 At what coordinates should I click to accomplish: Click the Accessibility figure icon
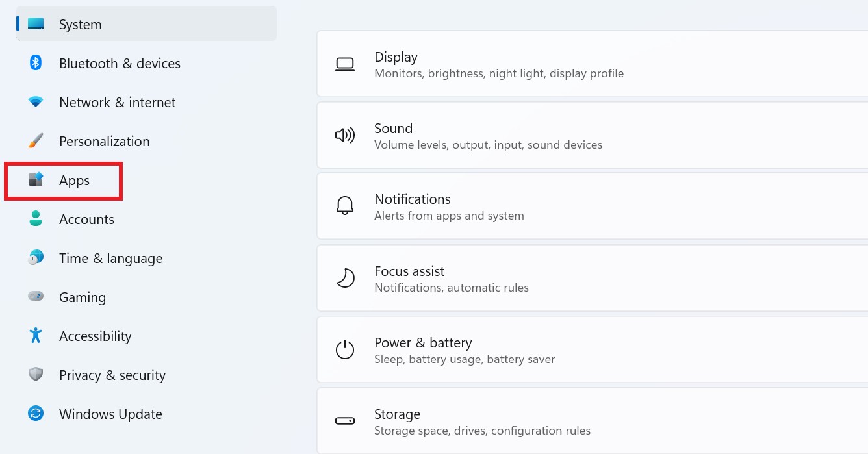[36, 336]
